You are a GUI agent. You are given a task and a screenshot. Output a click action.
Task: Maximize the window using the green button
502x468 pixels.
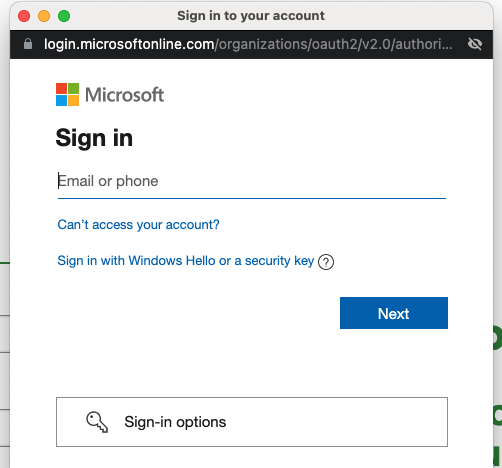[64, 16]
